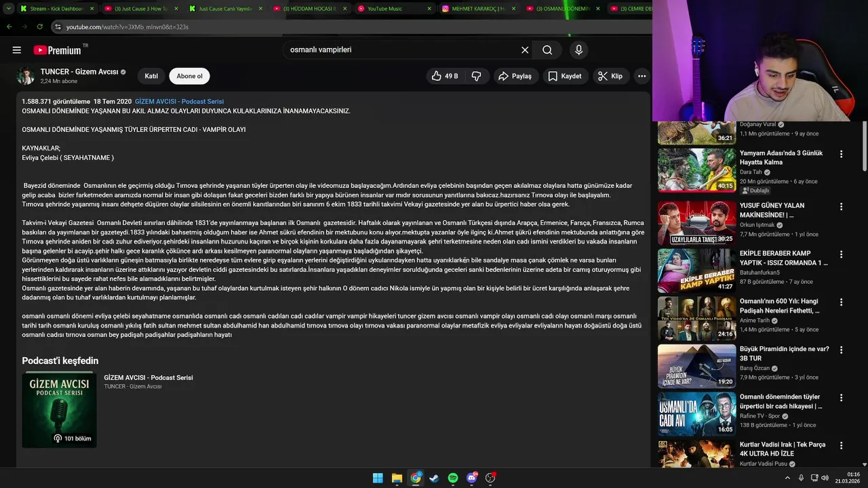Image resolution: width=868 pixels, height=488 pixels.
Task: Open the YouTube hamburger guide menu
Action: pos(17,50)
